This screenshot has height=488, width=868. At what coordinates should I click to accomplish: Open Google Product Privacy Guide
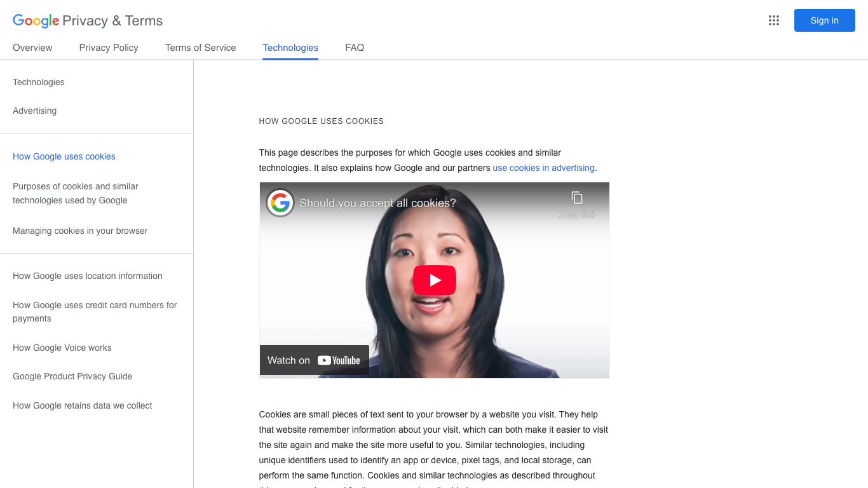tap(72, 376)
